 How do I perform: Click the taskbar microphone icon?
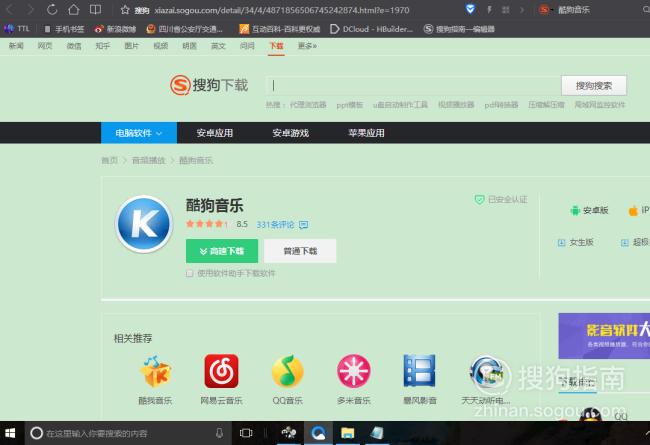point(219,433)
